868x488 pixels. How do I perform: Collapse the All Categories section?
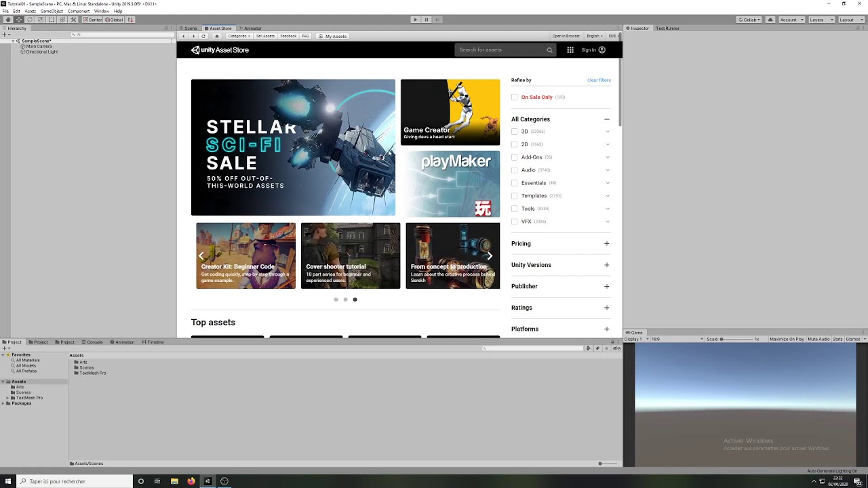pyautogui.click(x=607, y=119)
